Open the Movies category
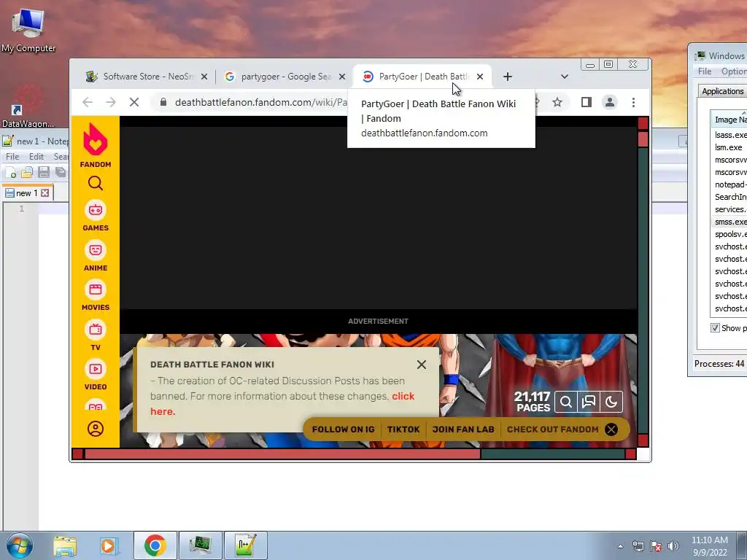 96,296
